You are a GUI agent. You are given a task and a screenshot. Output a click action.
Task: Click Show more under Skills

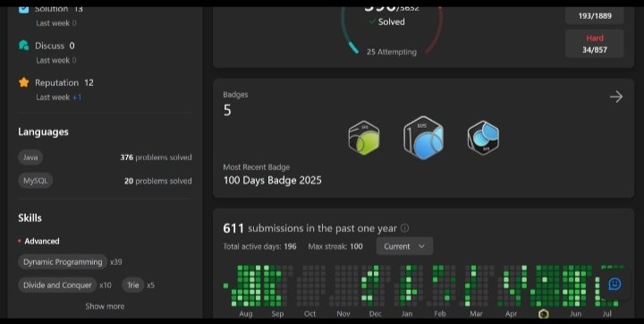(x=105, y=306)
